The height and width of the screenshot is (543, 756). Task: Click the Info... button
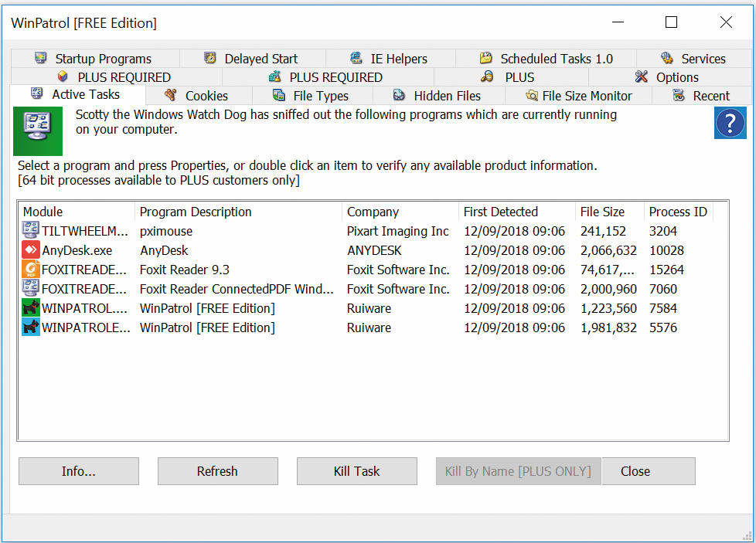point(79,470)
